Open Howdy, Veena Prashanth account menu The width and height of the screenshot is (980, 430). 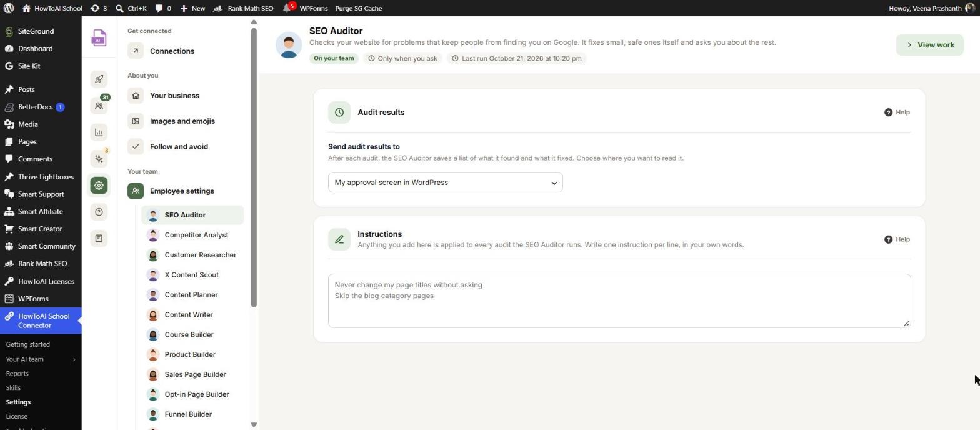932,8
